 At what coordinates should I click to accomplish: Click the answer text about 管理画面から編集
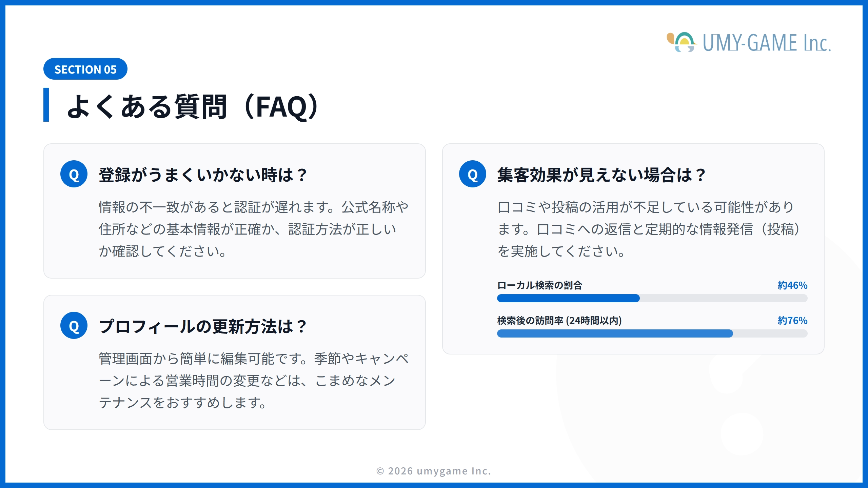254,381
